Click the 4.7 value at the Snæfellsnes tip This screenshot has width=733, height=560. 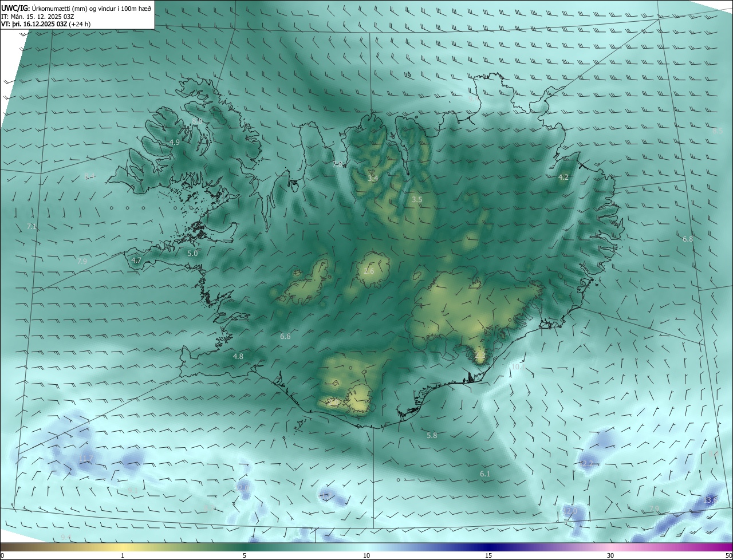coord(136,260)
